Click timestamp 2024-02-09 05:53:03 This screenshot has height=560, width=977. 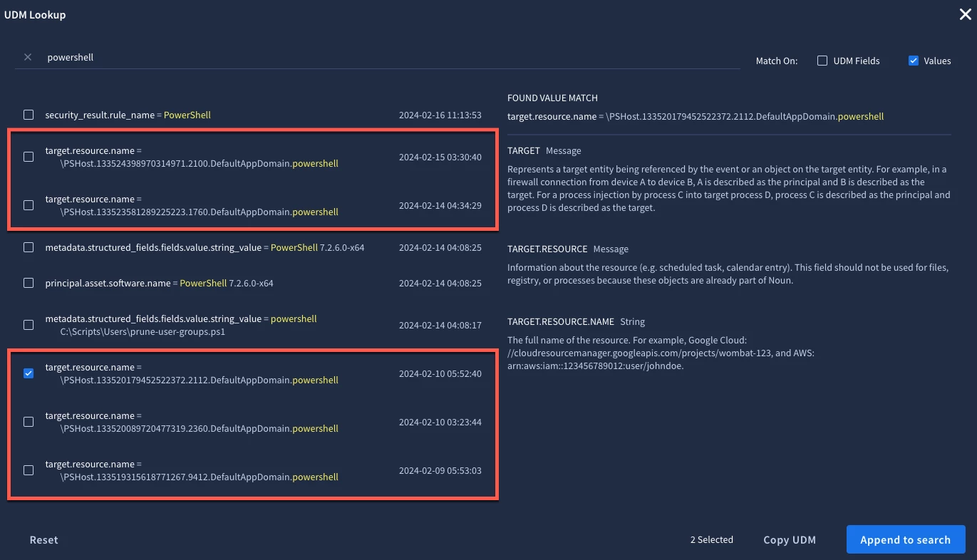(x=440, y=470)
